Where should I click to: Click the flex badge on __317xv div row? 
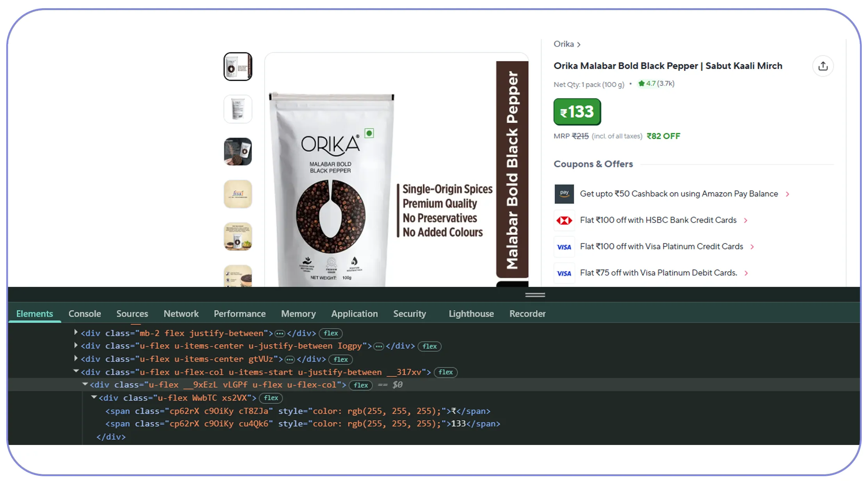click(x=446, y=372)
